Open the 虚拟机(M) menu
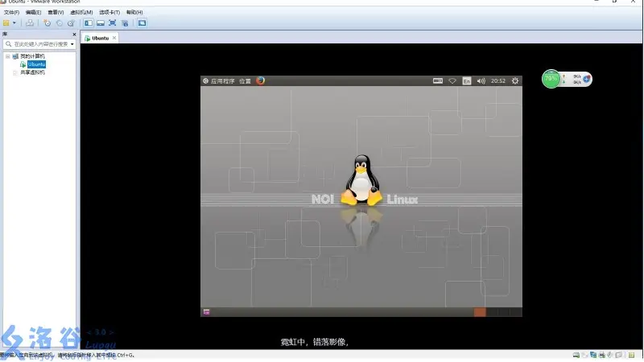The height and width of the screenshot is (362, 644). [83, 13]
